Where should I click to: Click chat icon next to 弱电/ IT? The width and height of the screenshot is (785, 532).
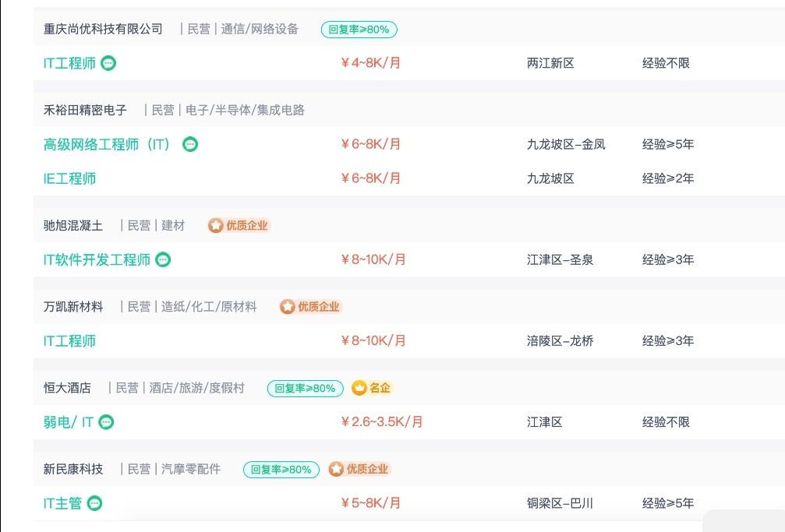pos(106,422)
